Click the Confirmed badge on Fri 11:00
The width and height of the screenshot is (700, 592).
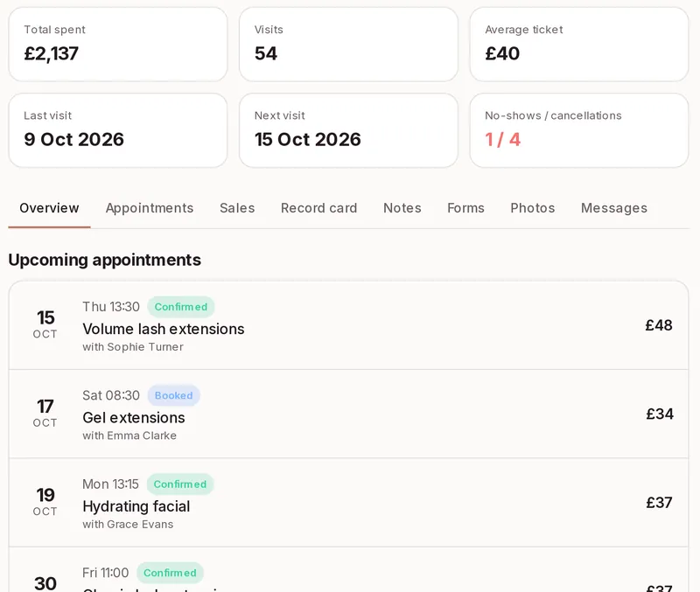(170, 574)
